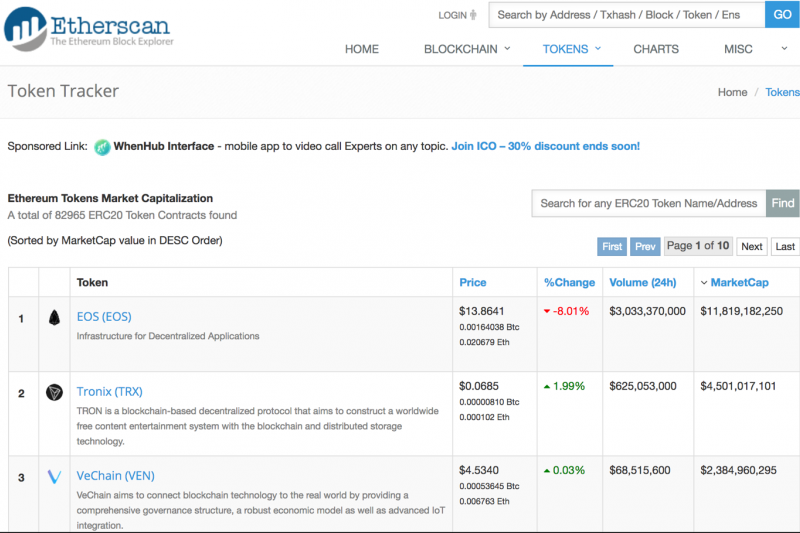Click Tronix 0.000102 Eth value
Screen dimensions: 800x533
[x=484, y=417]
